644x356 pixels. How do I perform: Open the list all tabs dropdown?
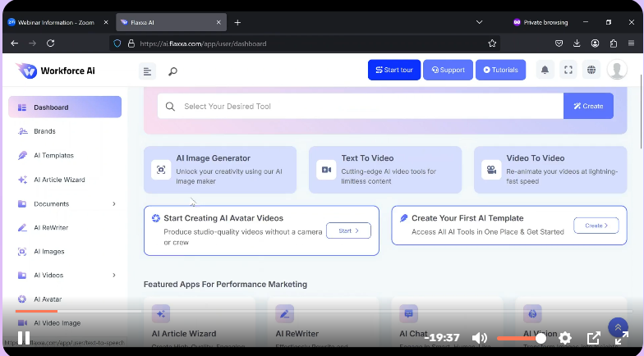click(479, 22)
